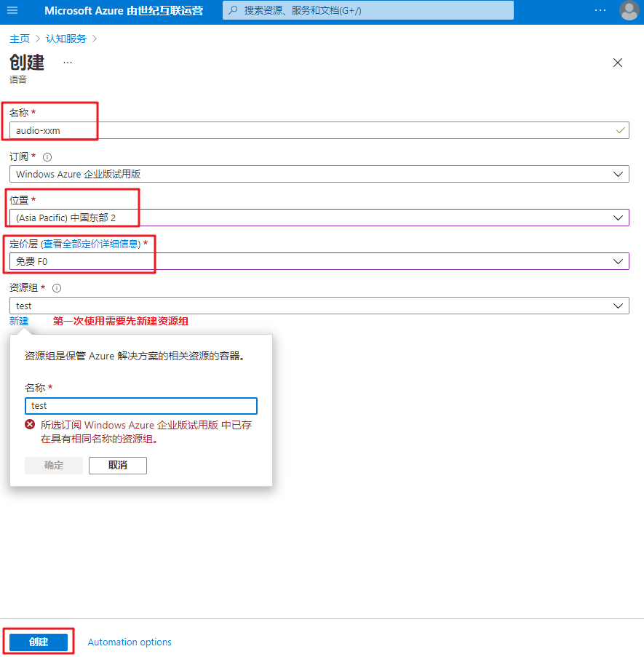Expand the 位置 location dropdown

[x=319, y=218]
